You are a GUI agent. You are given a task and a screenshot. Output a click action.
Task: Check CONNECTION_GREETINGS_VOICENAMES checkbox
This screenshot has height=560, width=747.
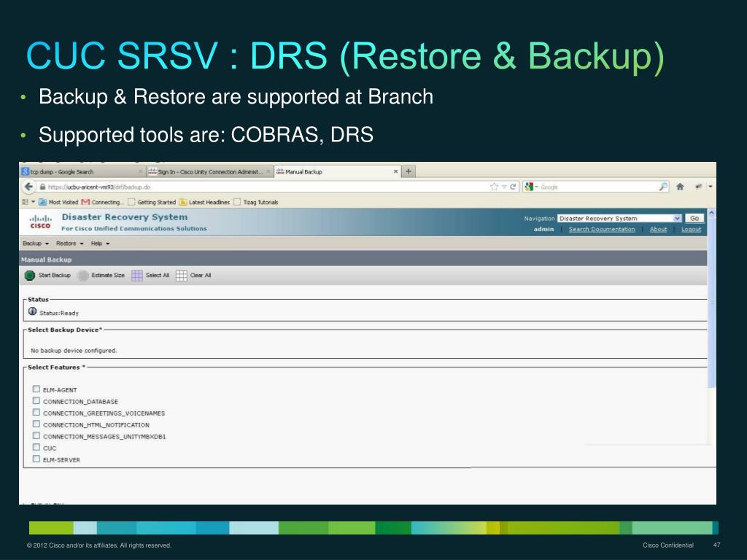coord(36,413)
